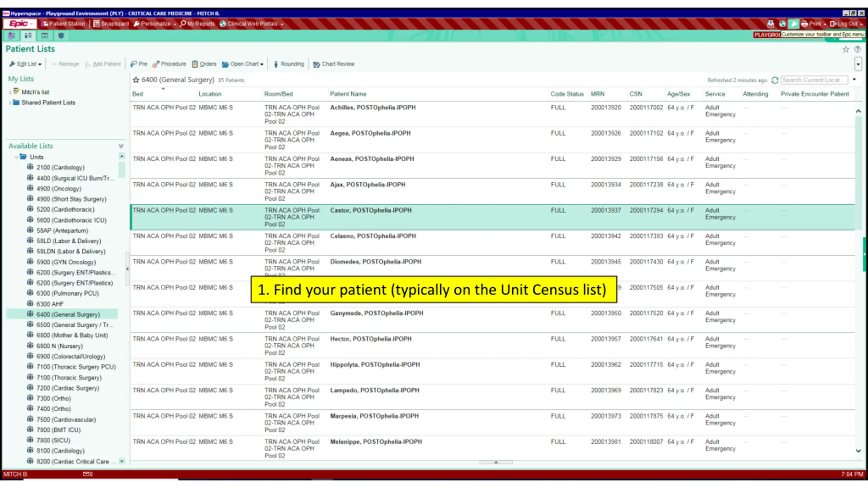The width and height of the screenshot is (868, 488).
Task: Start Rounding from the toolbar
Action: coord(289,64)
